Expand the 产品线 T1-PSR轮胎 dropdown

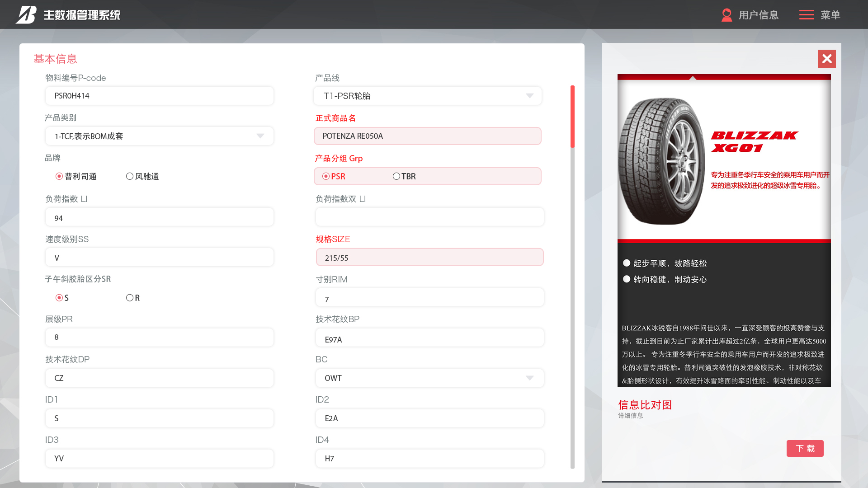[x=428, y=96]
